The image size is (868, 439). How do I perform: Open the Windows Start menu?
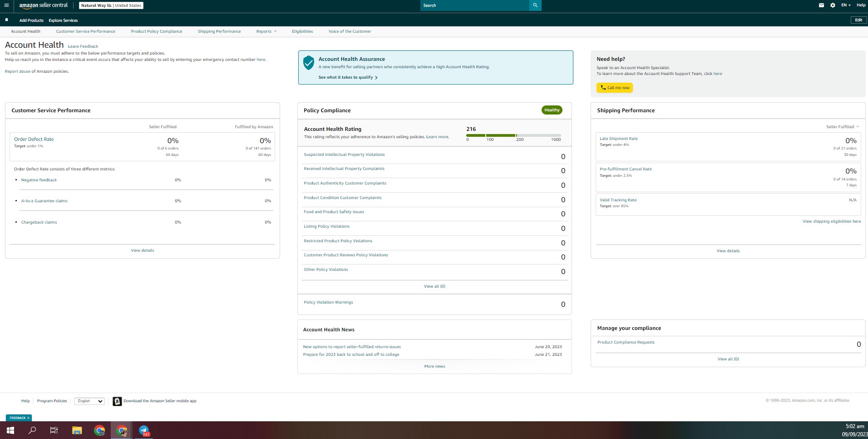click(x=10, y=430)
